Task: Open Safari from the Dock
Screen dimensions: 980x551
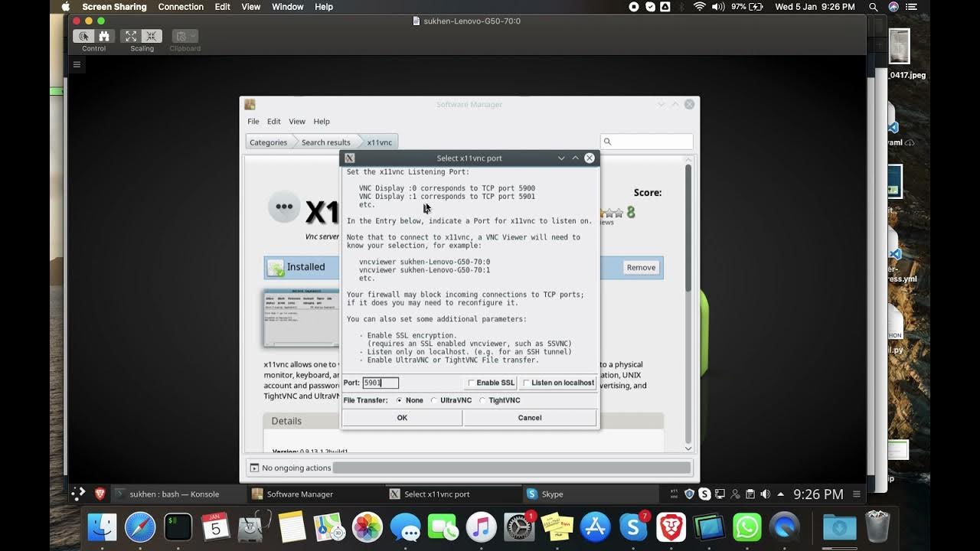Action: coord(140,527)
